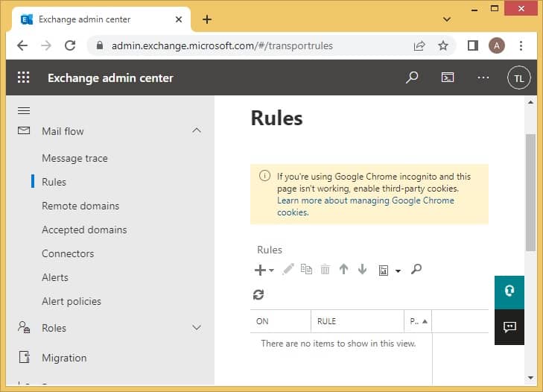Open the teal help headset button
The width and height of the screenshot is (543, 392).
(x=509, y=292)
